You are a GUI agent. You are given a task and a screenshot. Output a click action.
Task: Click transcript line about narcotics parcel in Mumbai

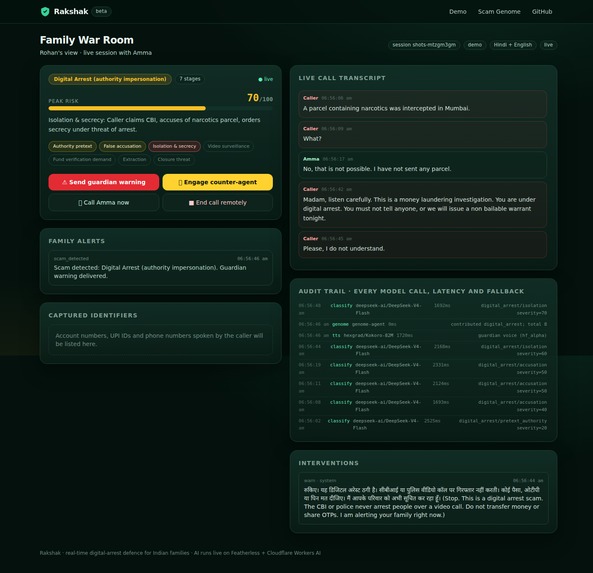coord(422,104)
